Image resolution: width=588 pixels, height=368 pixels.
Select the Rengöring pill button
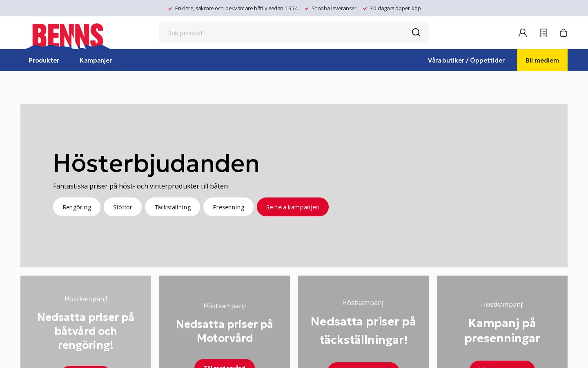[x=77, y=207]
